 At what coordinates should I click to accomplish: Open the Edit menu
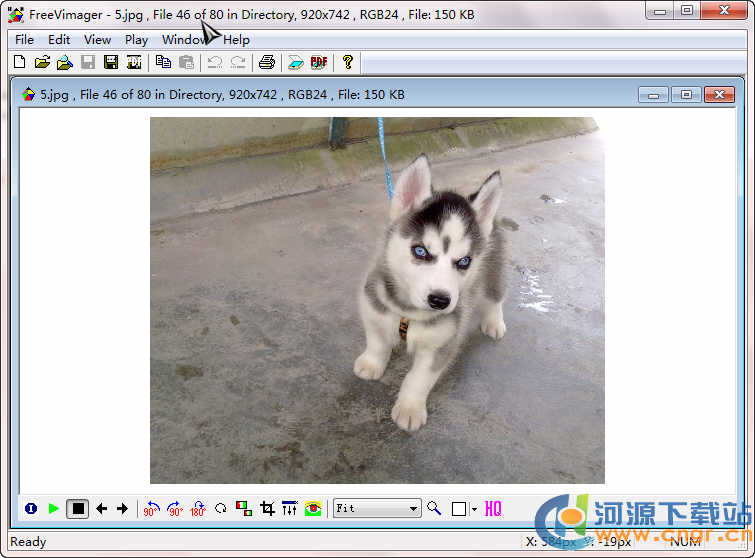pyautogui.click(x=59, y=39)
